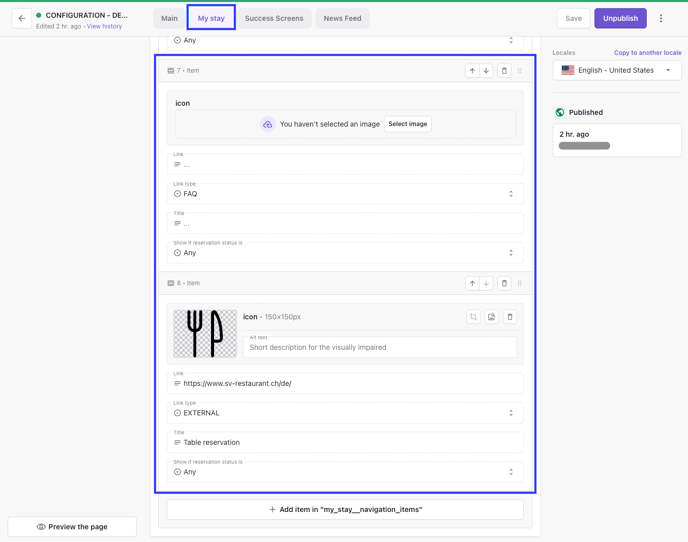Open Link type dropdown showing FAQ
Image resolution: width=688 pixels, height=542 pixels.
pos(345,194)
